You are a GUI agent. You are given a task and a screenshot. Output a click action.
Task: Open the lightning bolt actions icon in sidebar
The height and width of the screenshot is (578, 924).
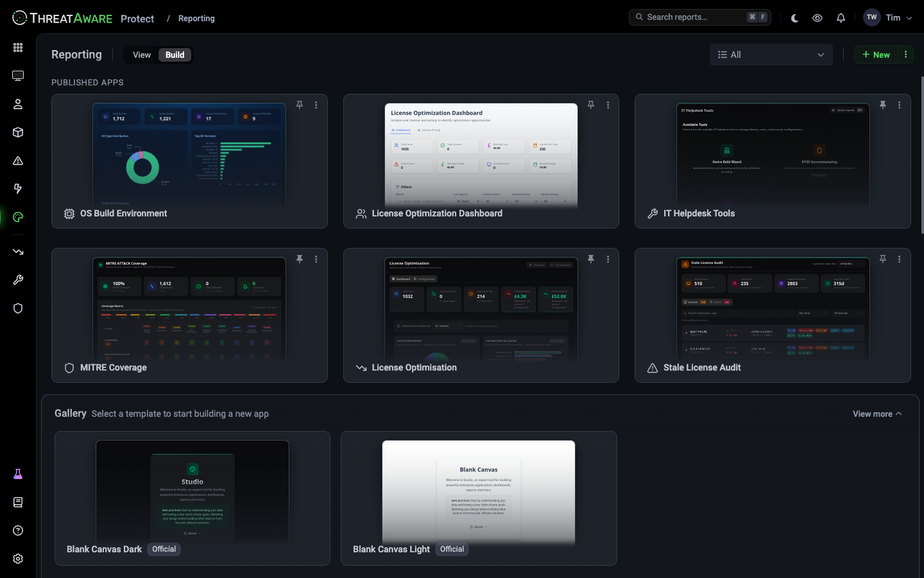click(18, 189)
